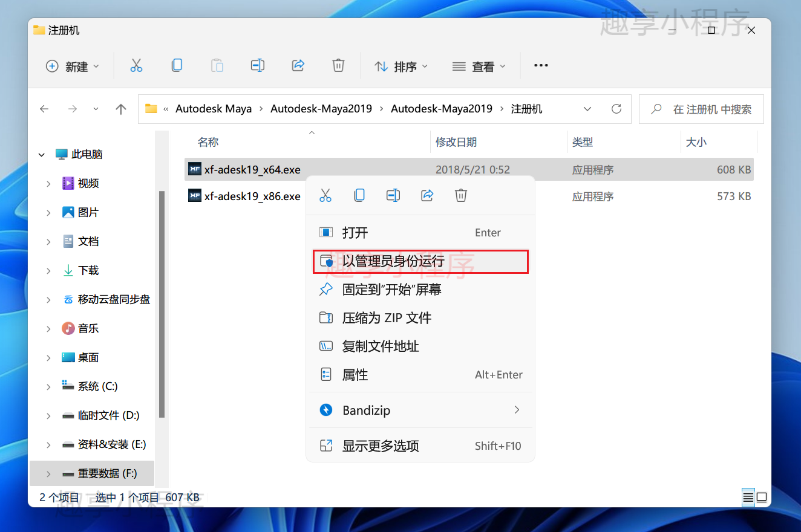This screenshot has width=801, height=532.
Task: Click the toolbar Paste clipboard icon
Action: tap(217, 66)
